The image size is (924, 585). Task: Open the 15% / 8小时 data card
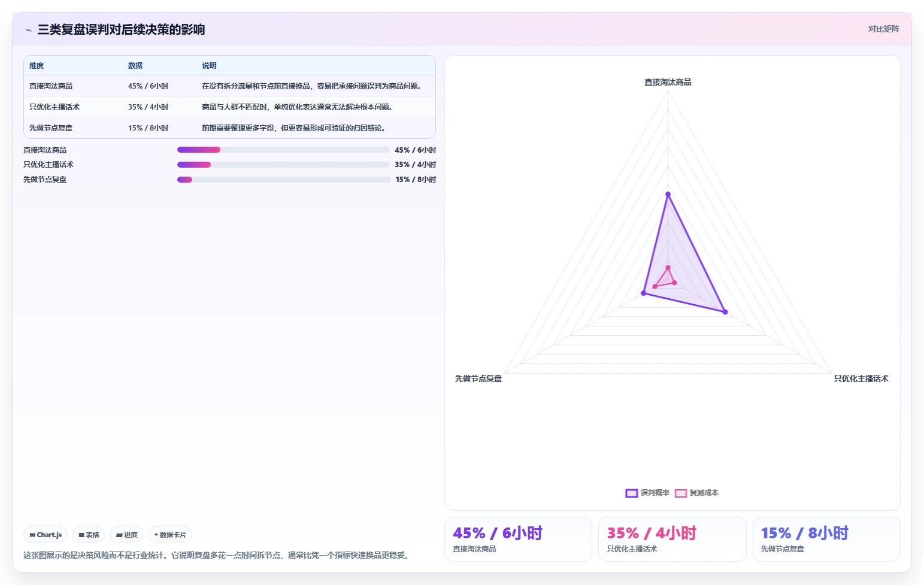click(826, 539)
